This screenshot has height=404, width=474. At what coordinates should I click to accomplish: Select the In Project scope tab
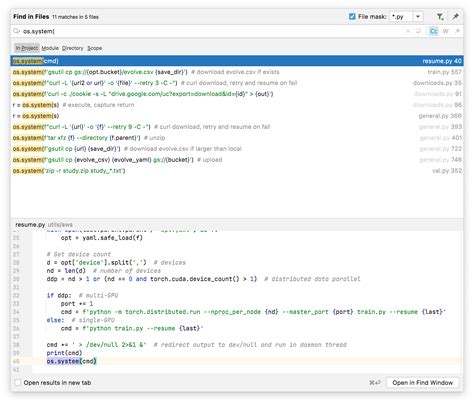point(27,48)
